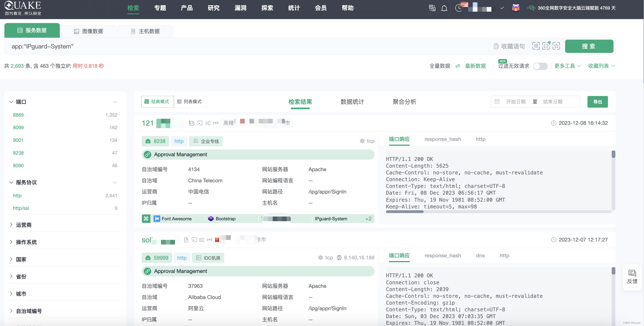This screenshot has height=326, width=644.
Task: Click the star favorite icon beside the search button
Action: 556,46
